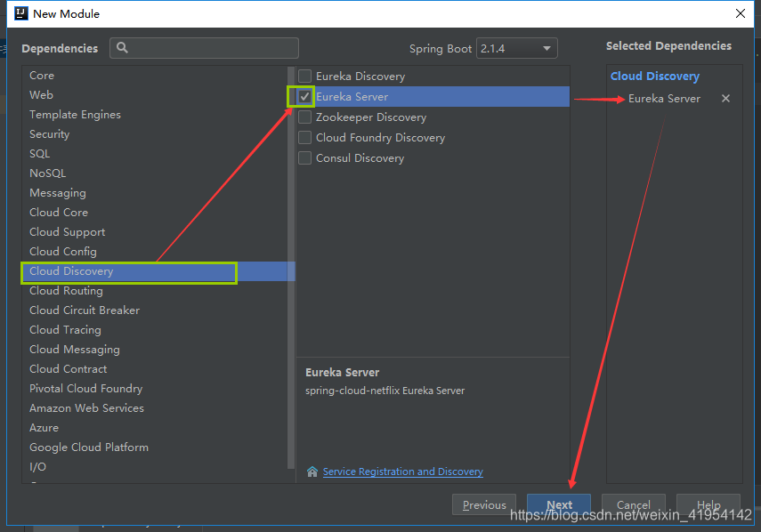
Task: Click the spring-cloud-netflix Eureka Server description
Action: [x=385, y=391]
